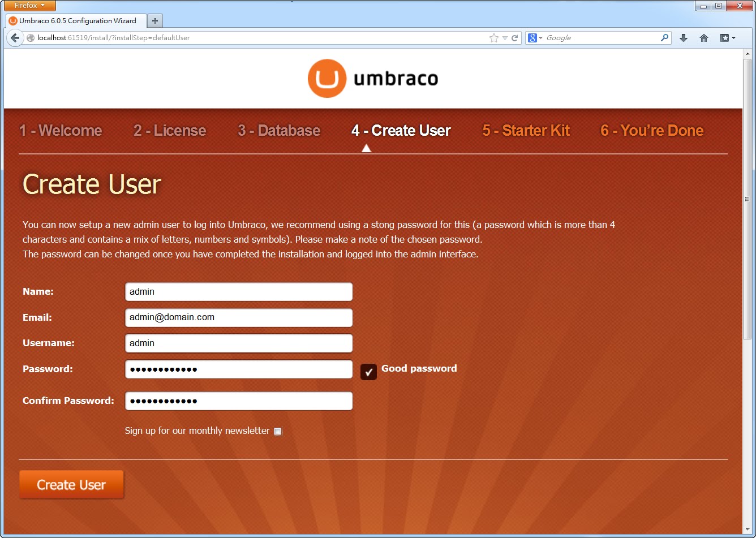
Task: Select the Umbraco 6.0.5 Configuration Wizard tab
Action: pos(76,21)
